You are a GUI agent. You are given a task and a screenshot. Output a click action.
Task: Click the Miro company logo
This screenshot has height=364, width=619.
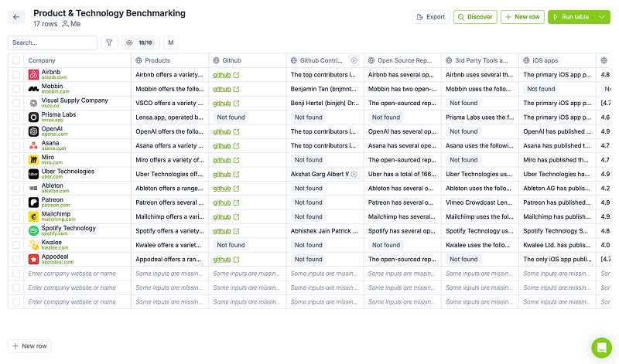(33, 160)
